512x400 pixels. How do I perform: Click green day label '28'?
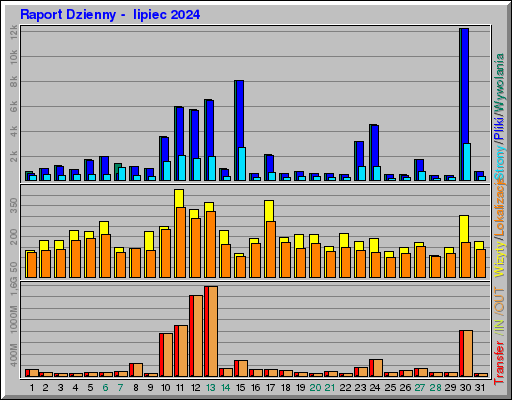click(435, 388)
